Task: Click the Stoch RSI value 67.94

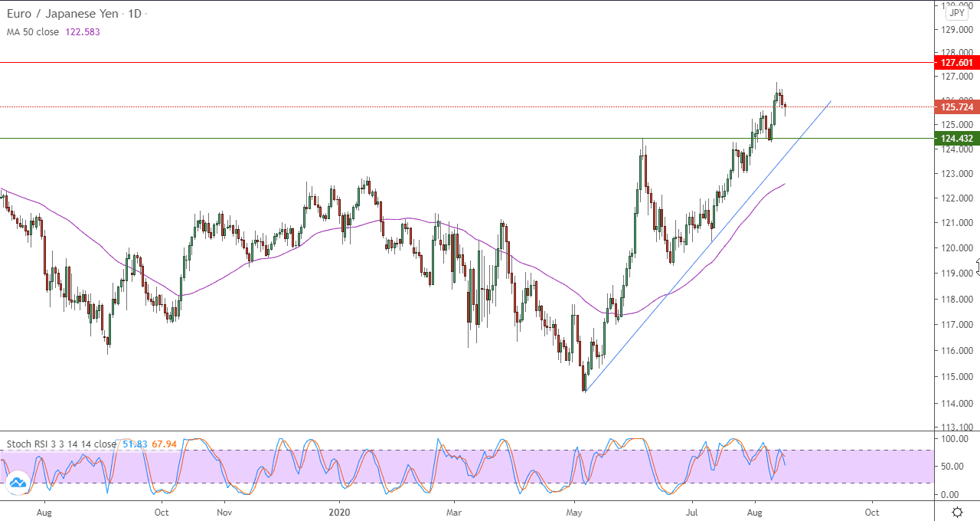Action: tap(165, 444)
